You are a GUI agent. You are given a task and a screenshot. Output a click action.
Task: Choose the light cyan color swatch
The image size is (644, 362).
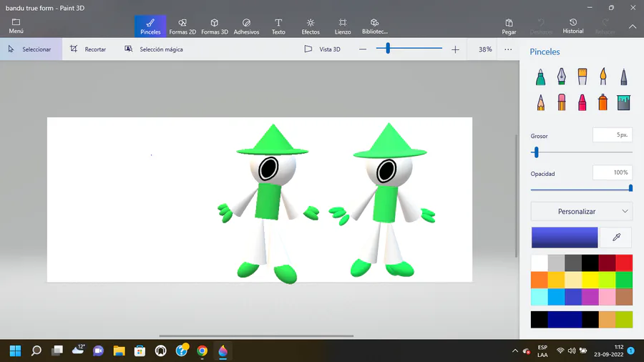pos(540,297)
